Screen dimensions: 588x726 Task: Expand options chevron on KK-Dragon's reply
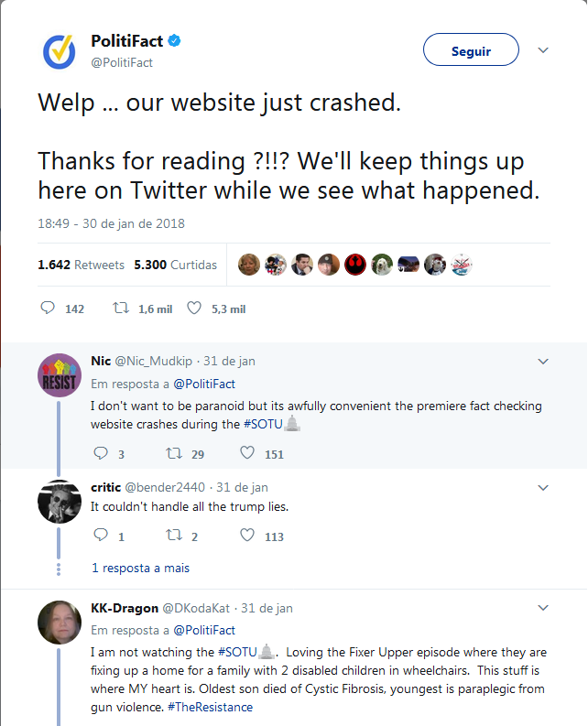[x=543, y=608]
